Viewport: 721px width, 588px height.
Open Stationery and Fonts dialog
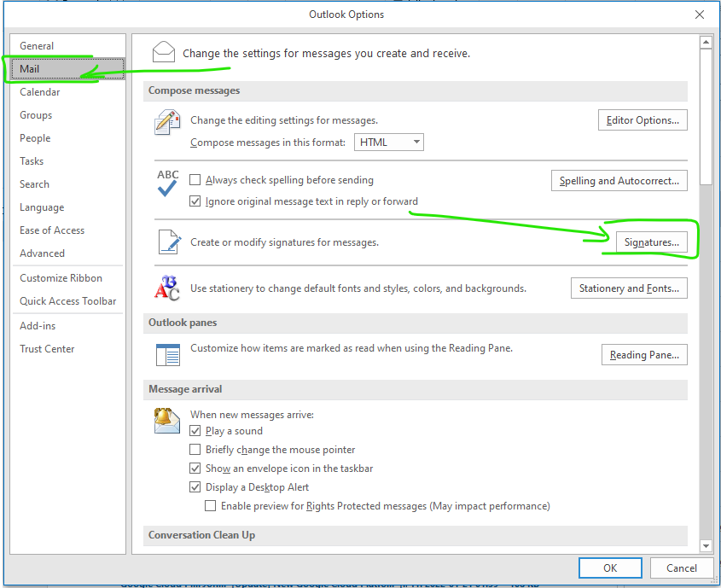click(629, 288)
